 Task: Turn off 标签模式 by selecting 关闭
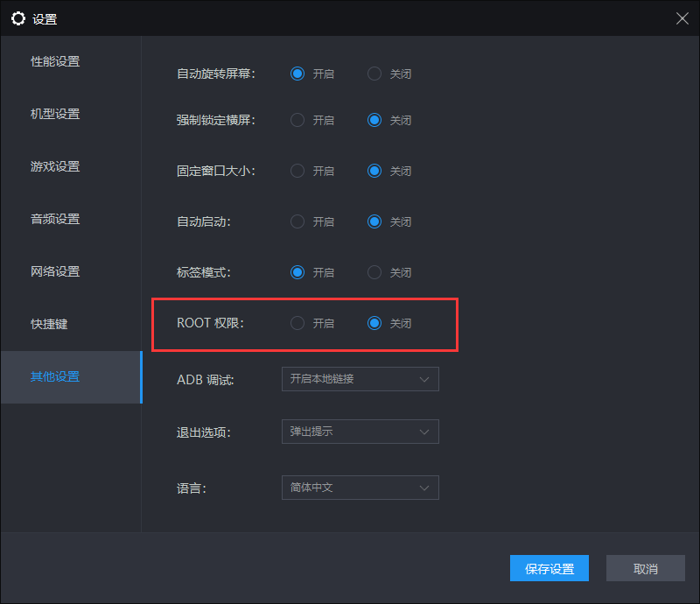374,272
